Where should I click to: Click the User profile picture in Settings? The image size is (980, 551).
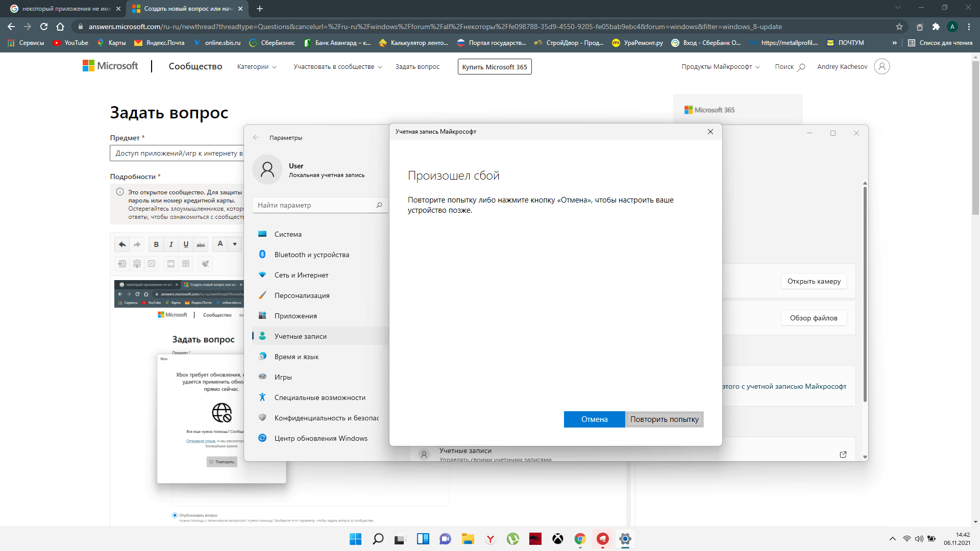(x=267, y=169)
